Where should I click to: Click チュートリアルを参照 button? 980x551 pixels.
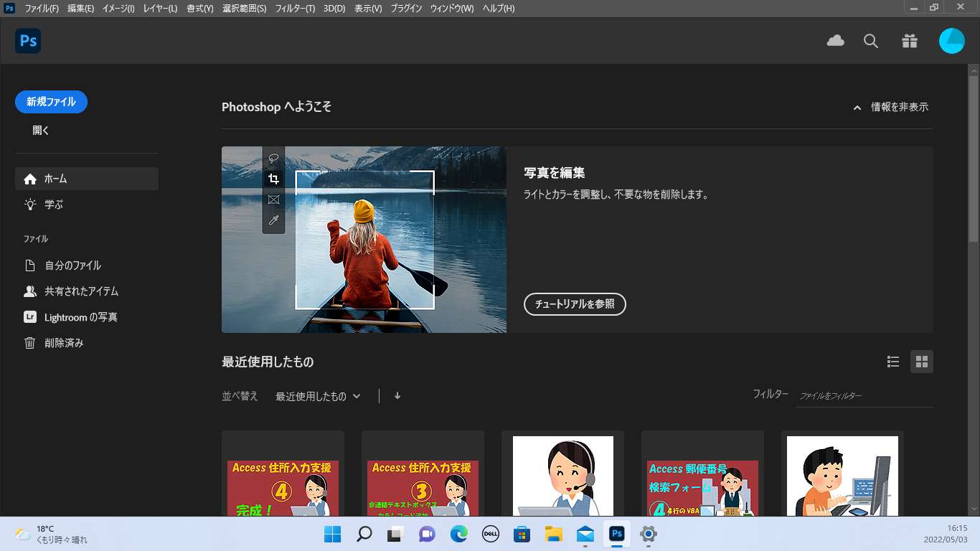pos(575,304)
